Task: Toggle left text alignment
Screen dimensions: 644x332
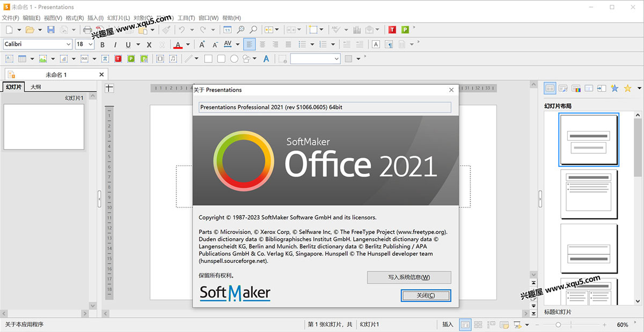Action: 249,45
